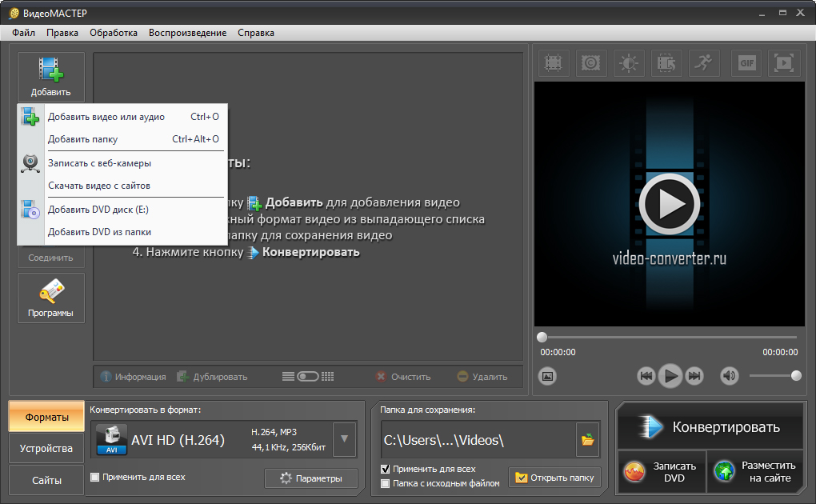816x504 pixels.
Task: Expand the output format dropdown arrow
Action: pyautogui.click(x=344, y=439)
